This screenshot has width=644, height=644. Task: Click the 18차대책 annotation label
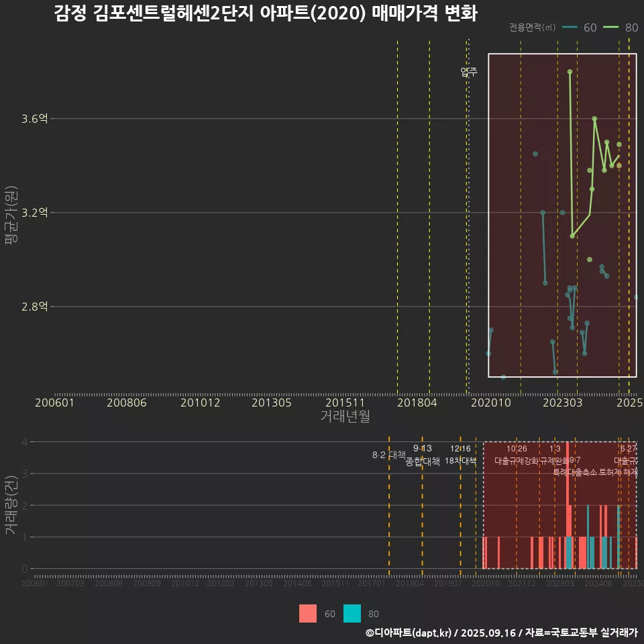pyautogui.click(x=460, y=461)
